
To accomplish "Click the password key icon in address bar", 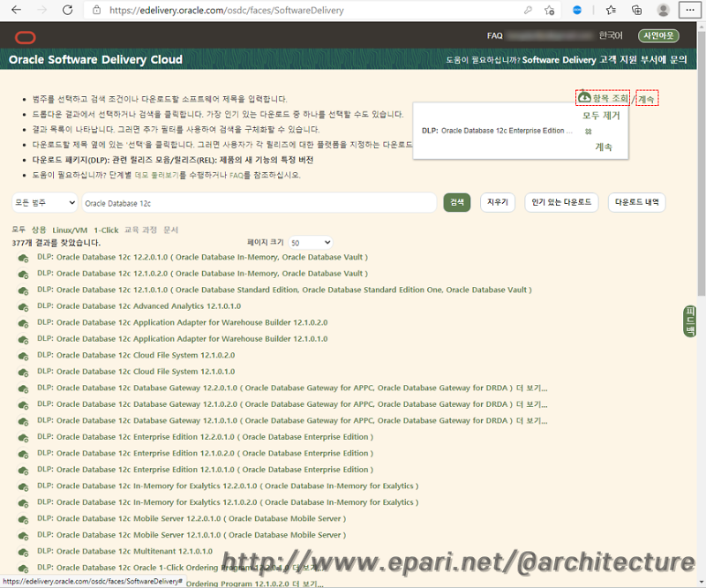I will tap(528, 10).
